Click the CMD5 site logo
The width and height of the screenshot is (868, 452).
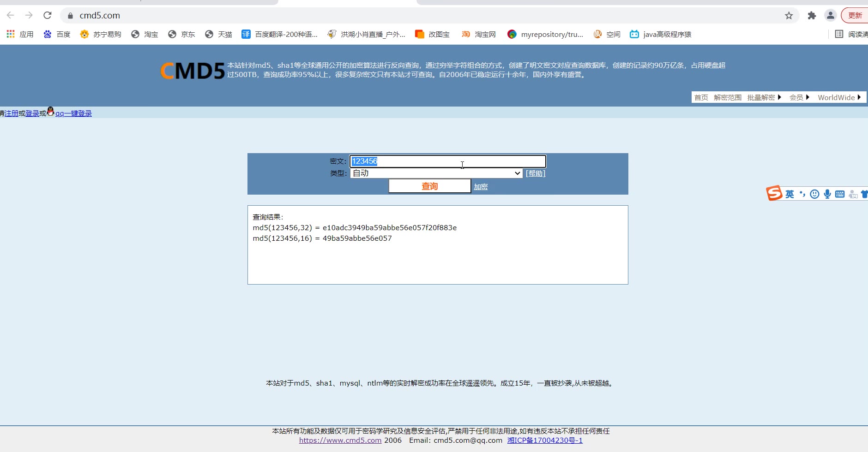click(193, 71)
